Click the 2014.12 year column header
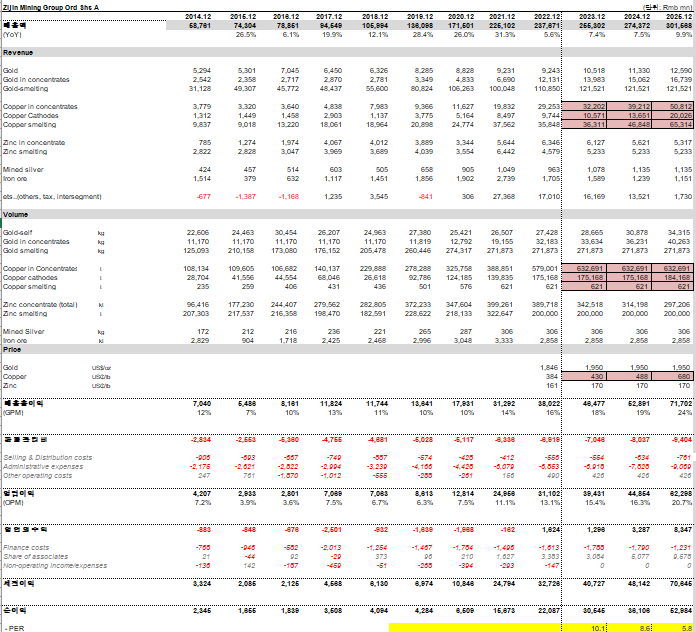The height and width of the screenshot is (632, 696). (x=198, y=16)
